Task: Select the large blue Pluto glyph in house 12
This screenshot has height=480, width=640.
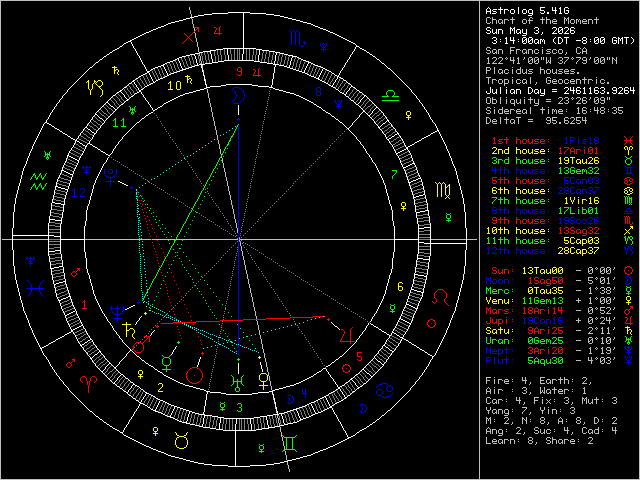Action: click(111, 177)
